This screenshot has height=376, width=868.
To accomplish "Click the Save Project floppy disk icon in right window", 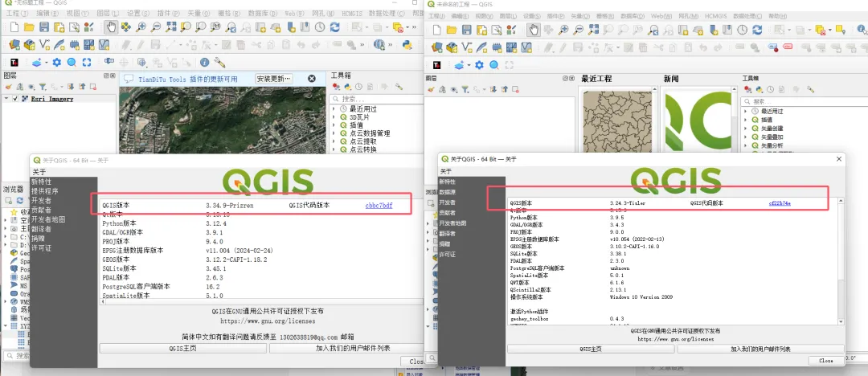I will tap(467, 30).
